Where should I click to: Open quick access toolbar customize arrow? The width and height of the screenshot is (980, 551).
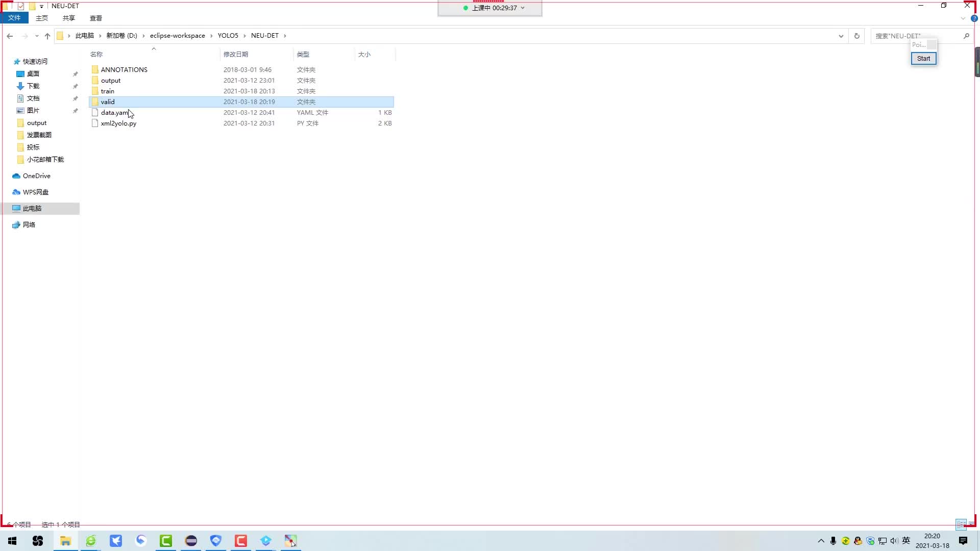point(41,6)
